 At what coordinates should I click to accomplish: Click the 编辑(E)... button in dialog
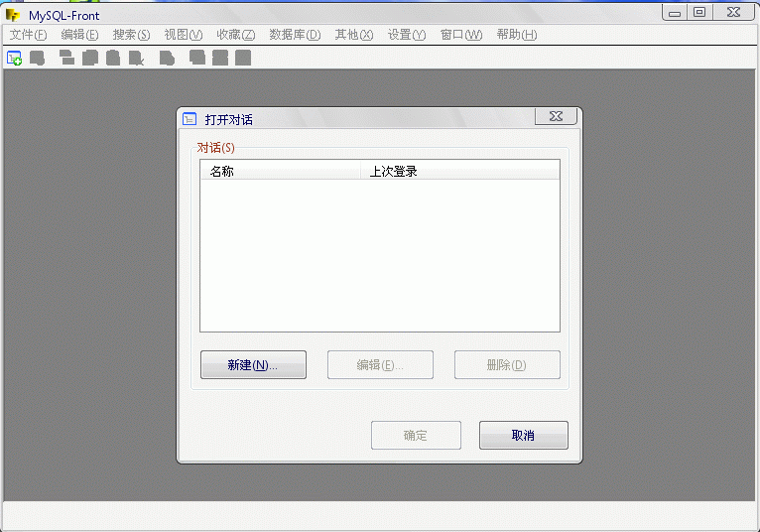click(380, 364)
